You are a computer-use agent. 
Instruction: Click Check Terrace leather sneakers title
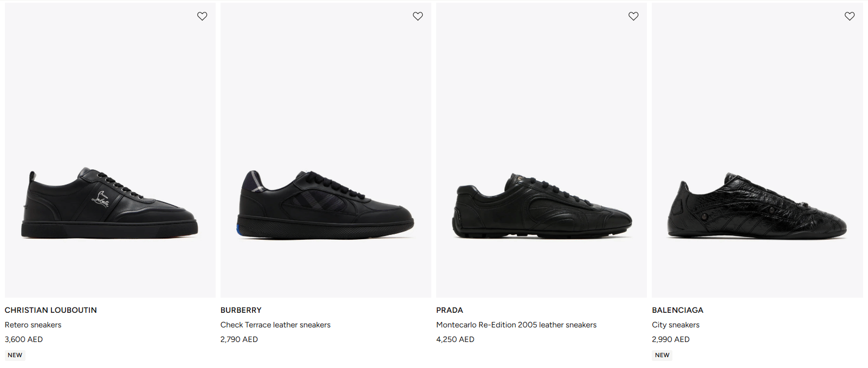point(275,325)
